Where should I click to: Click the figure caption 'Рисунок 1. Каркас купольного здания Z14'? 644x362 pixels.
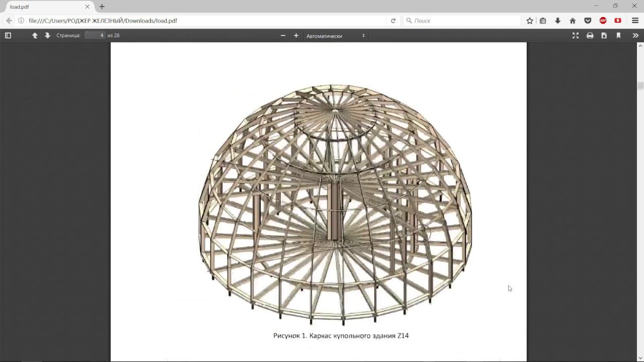tap(341, 335)
